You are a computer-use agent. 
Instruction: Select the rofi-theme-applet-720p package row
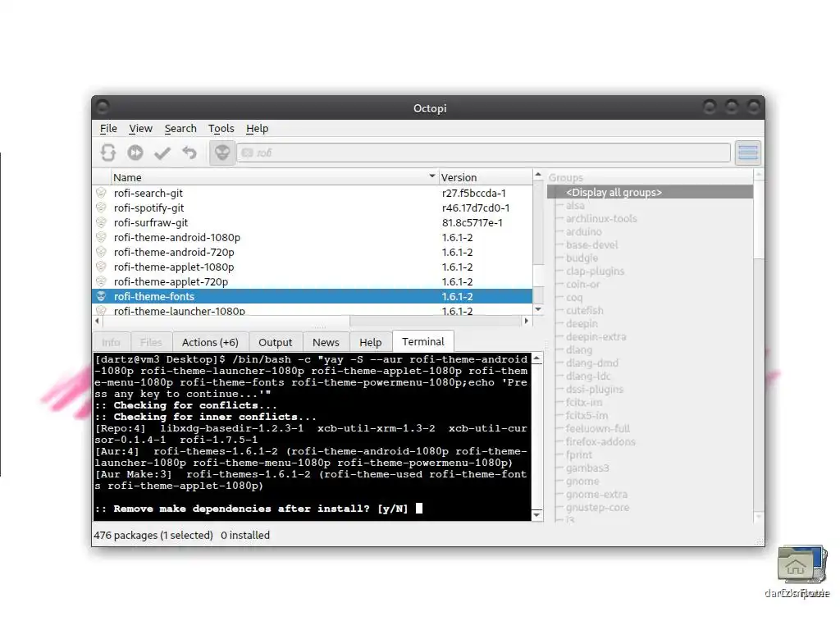click(313, 282)
